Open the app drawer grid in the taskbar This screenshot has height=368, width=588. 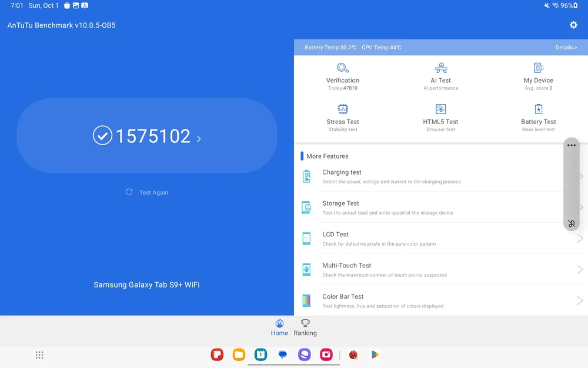pyautogui.click(x=39, y=355)
